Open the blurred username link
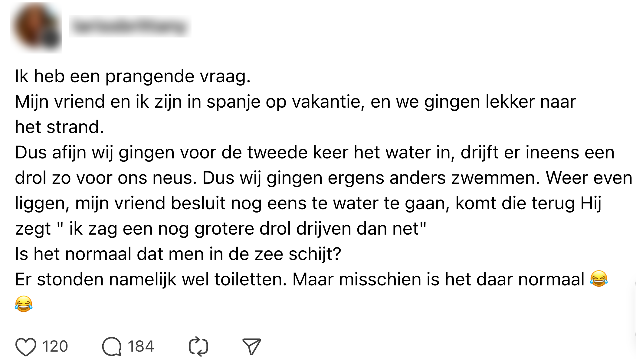The image size is (636, 364). tap(130, 27)
